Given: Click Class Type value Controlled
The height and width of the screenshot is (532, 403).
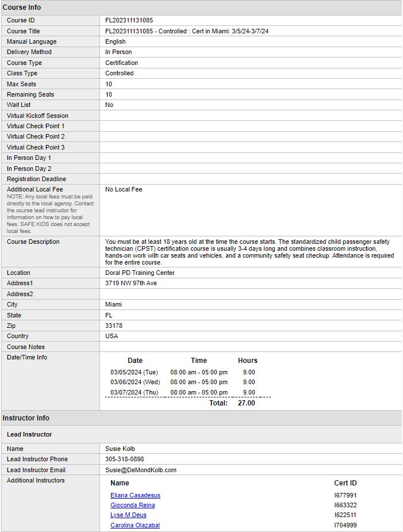Looking at the screenshot, I should [x=119, y=73].
